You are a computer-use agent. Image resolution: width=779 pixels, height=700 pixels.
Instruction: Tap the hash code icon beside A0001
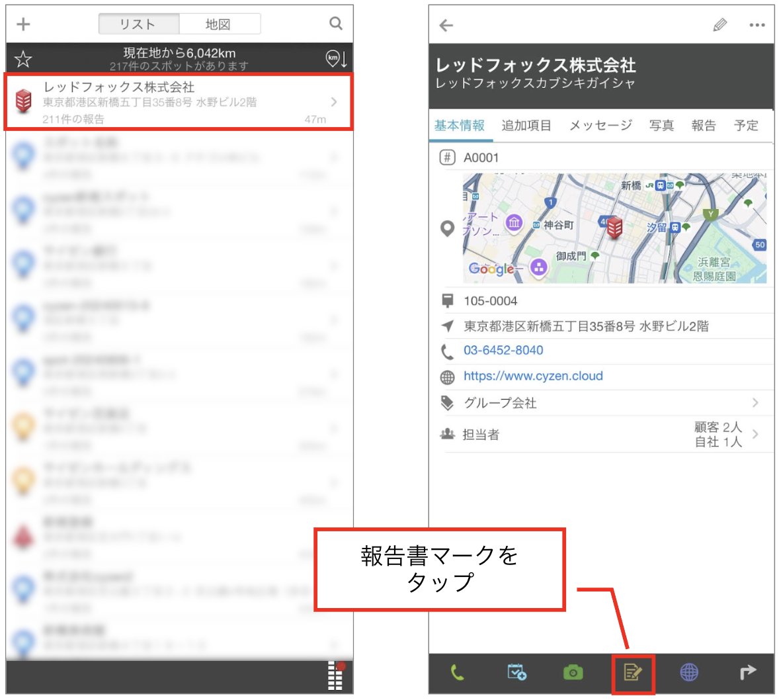tap(447, 157)
